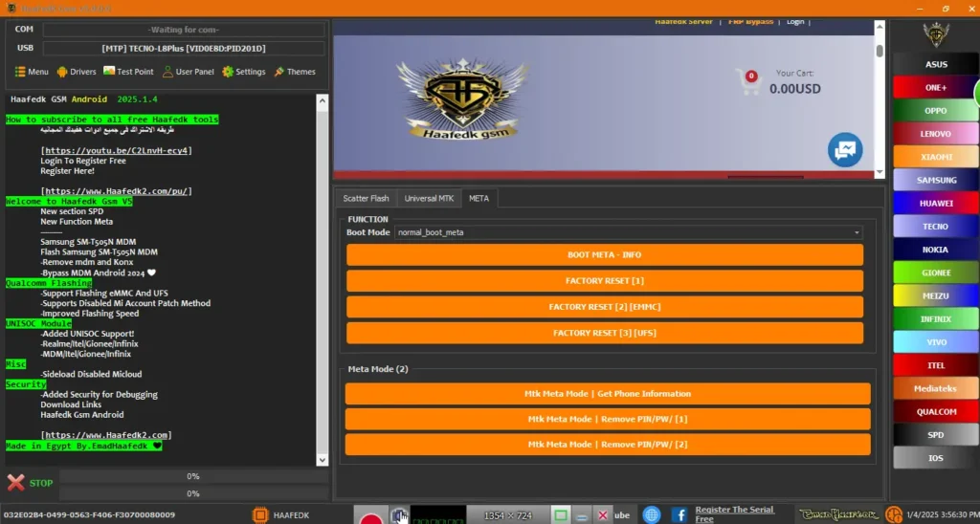Open the FRP Bypass link
The height and width of the screenshot is (524, 980).
coord(750,22)
